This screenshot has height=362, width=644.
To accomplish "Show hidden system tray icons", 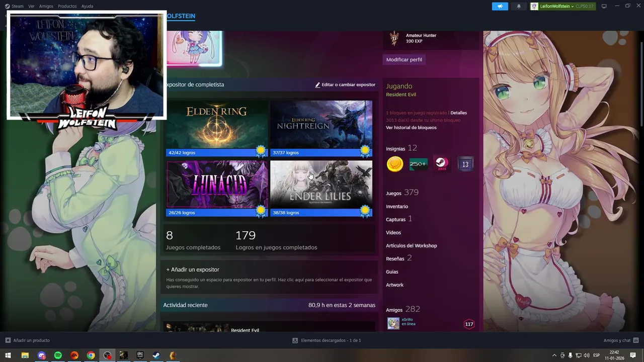I will coord(554,355).
